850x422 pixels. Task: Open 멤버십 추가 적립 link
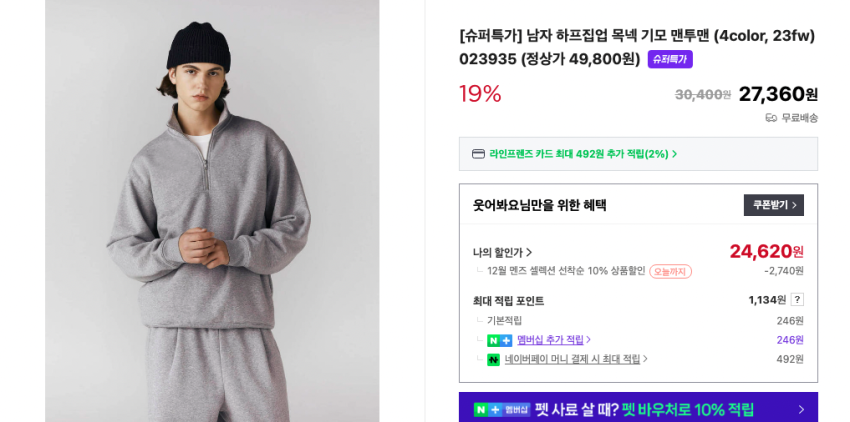(553, 340)
